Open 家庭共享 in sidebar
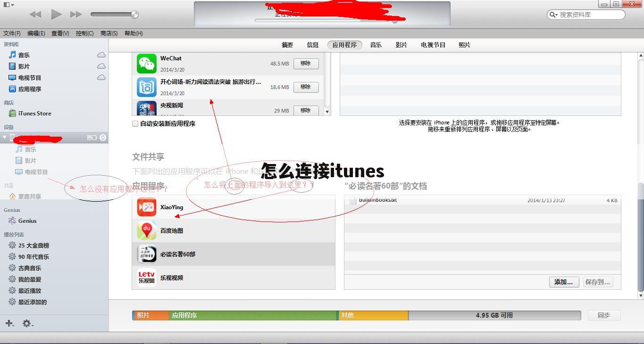Image resolution: width=644 pixels, height=344 pixels. pos(29,197)
